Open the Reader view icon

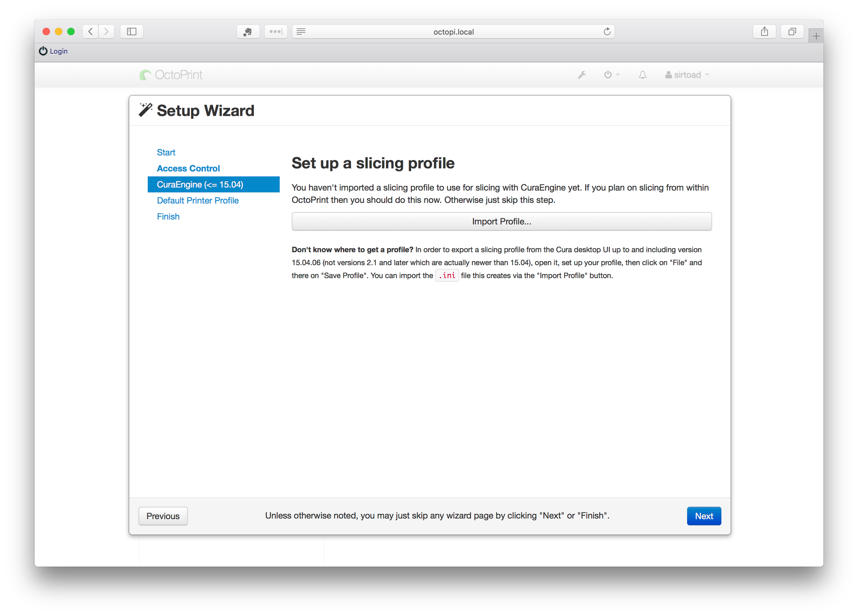(301, 31)
